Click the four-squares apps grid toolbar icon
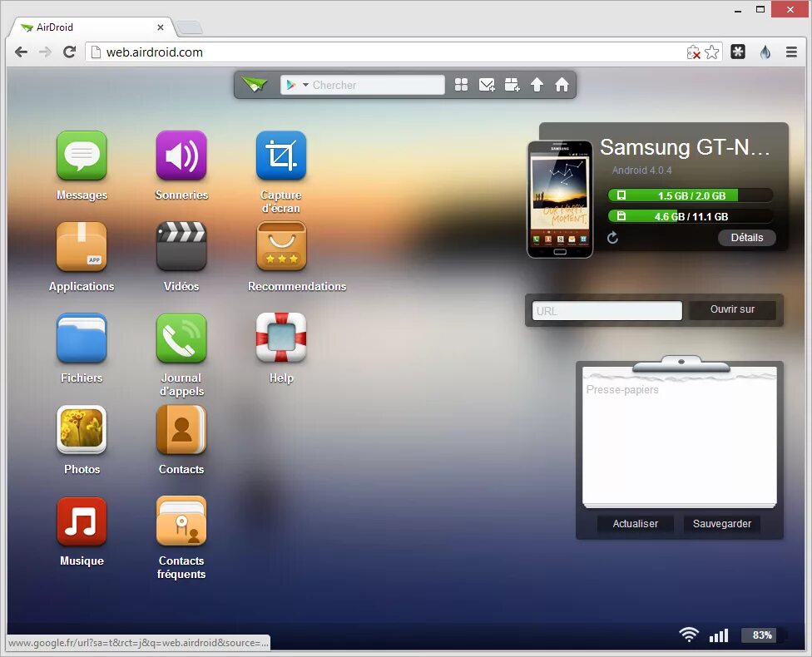Screen dimensions: 812x657 coord(461,85)
